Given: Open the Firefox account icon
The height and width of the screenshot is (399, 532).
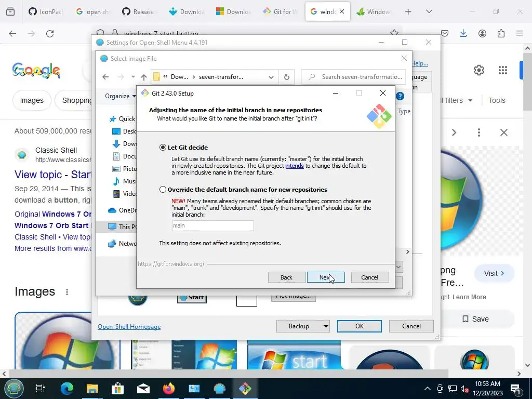Looking at the screenshot, I should pyautogui.click(x=482, y=33).
